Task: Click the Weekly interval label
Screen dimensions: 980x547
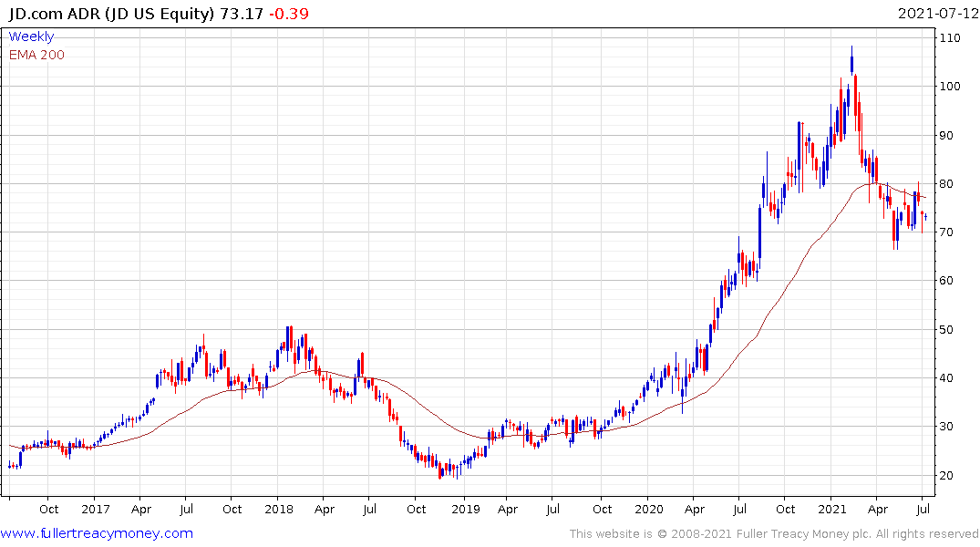Action: [x=31, y=36]
